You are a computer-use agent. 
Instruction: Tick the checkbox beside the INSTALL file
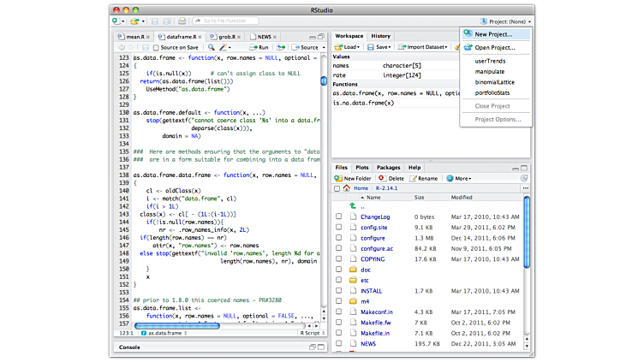tap(339, 290)
